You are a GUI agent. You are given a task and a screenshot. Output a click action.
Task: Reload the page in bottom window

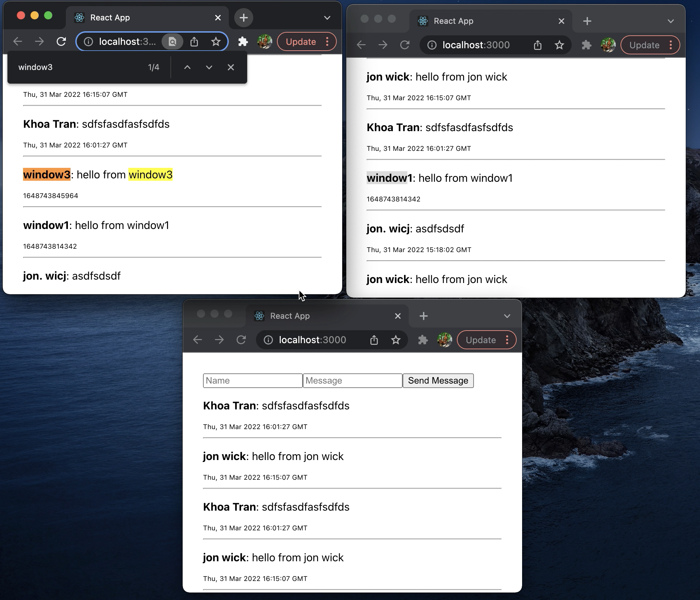click(x=241, y=340)
